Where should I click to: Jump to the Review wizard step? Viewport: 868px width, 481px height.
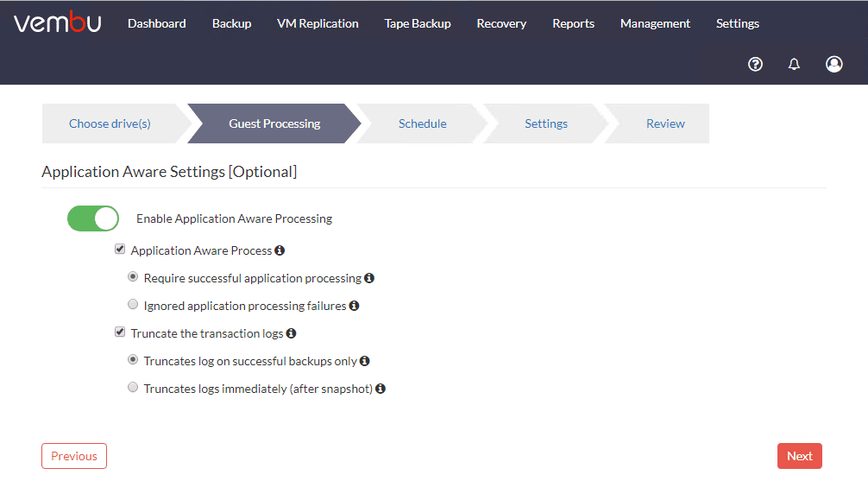point(665,123)
